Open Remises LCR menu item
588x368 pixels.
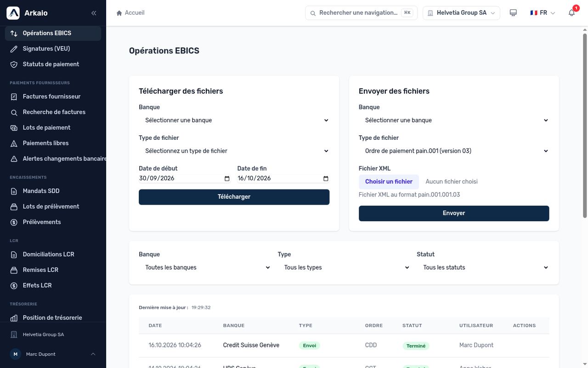[53, 270]
